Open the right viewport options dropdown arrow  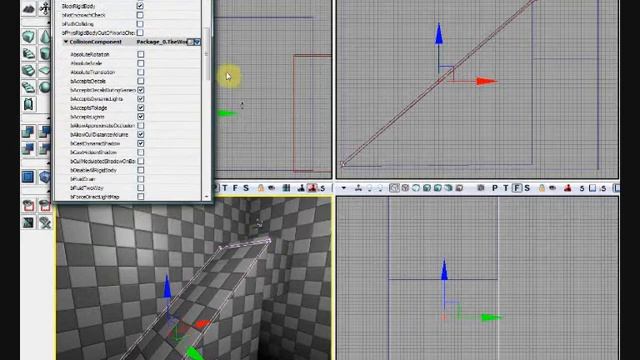point(344,188)
